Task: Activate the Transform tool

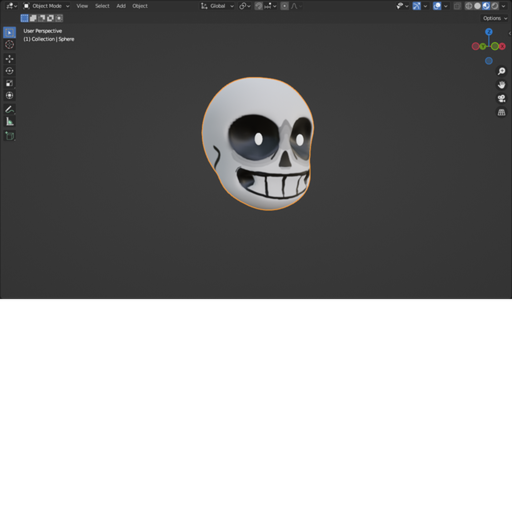Action: coord(9,96)
